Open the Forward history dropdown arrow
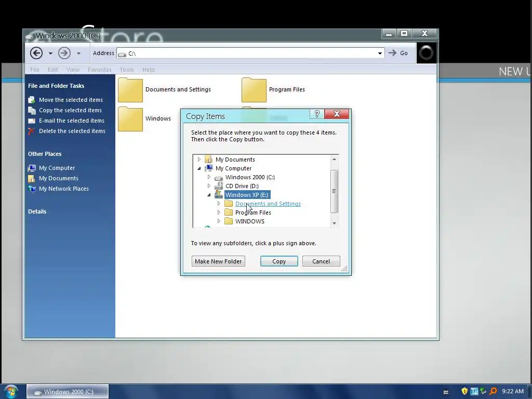Screen dimensions: 532x399 pyautogui.click(x=78, y=54)
